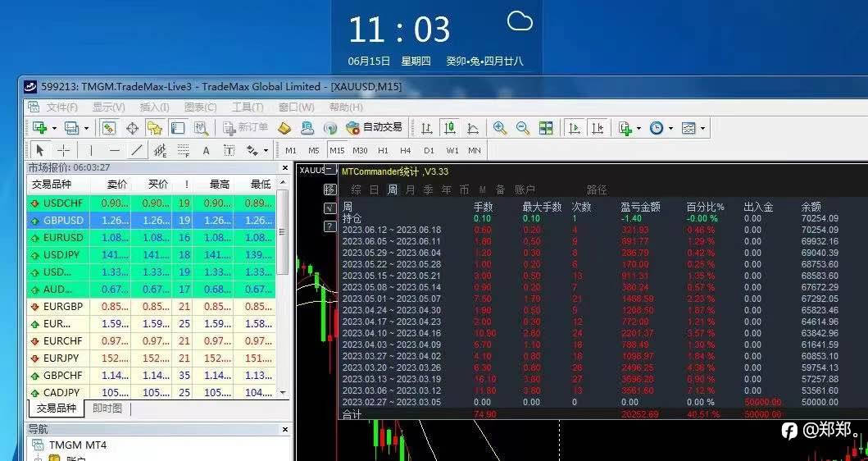Toggle the Market Watch panel icon
The width and height of the screenshot is (868, 461).
(x=108, y=128)
